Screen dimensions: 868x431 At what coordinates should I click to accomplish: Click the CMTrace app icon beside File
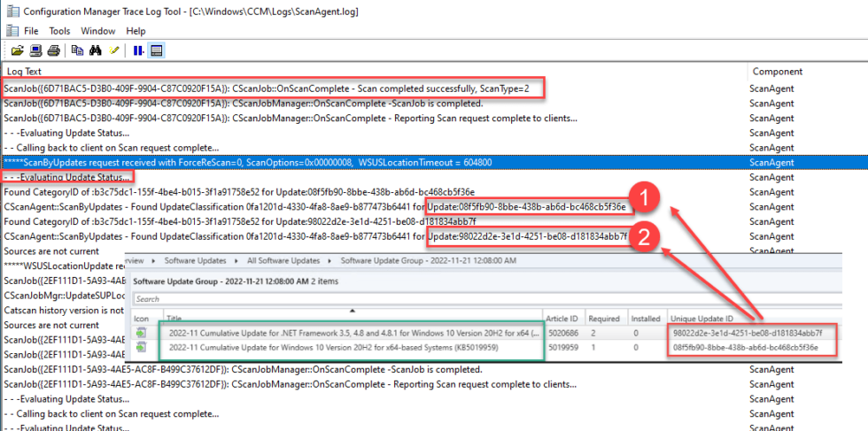coord(11,31)
